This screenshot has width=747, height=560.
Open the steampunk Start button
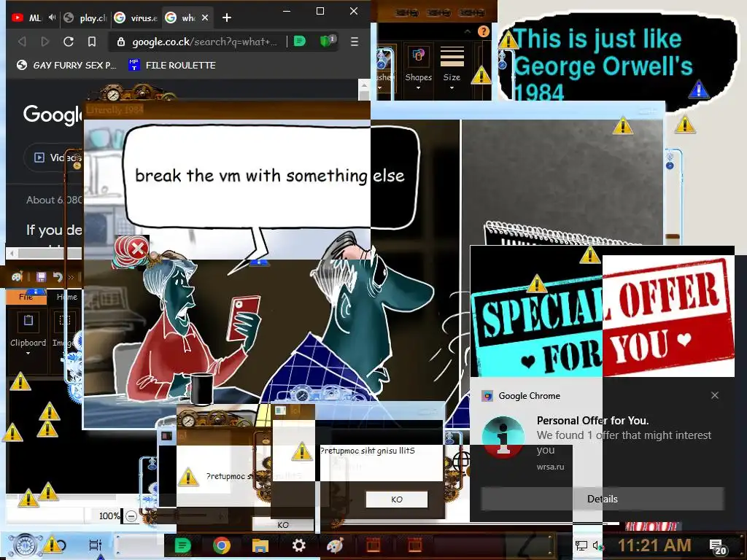tap(26, 545)
